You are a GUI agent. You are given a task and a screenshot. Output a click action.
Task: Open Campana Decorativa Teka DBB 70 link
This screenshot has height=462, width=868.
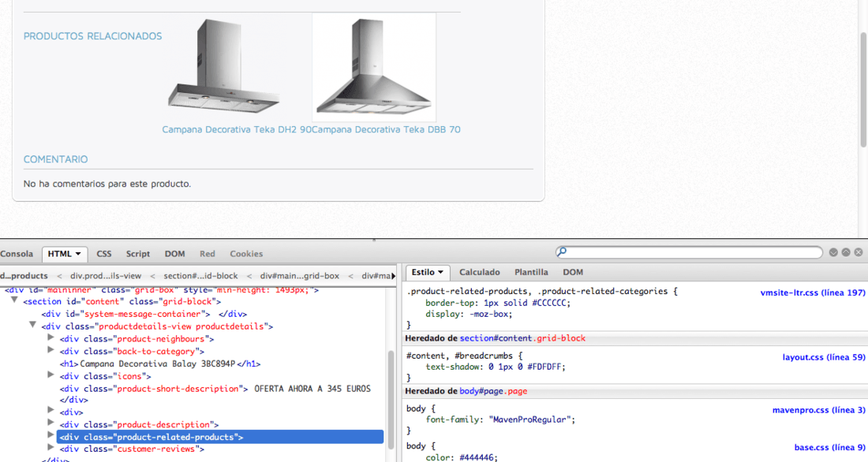(387, 129)
